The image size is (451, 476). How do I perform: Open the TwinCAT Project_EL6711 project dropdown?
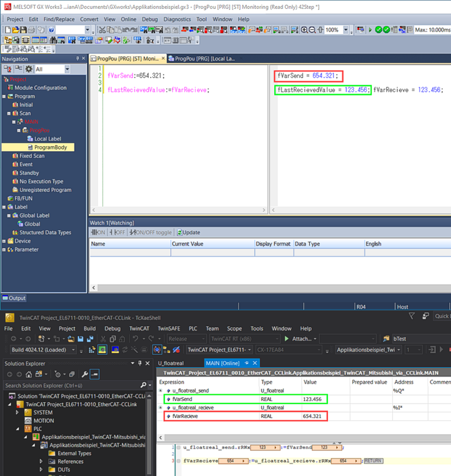point(249,350)
